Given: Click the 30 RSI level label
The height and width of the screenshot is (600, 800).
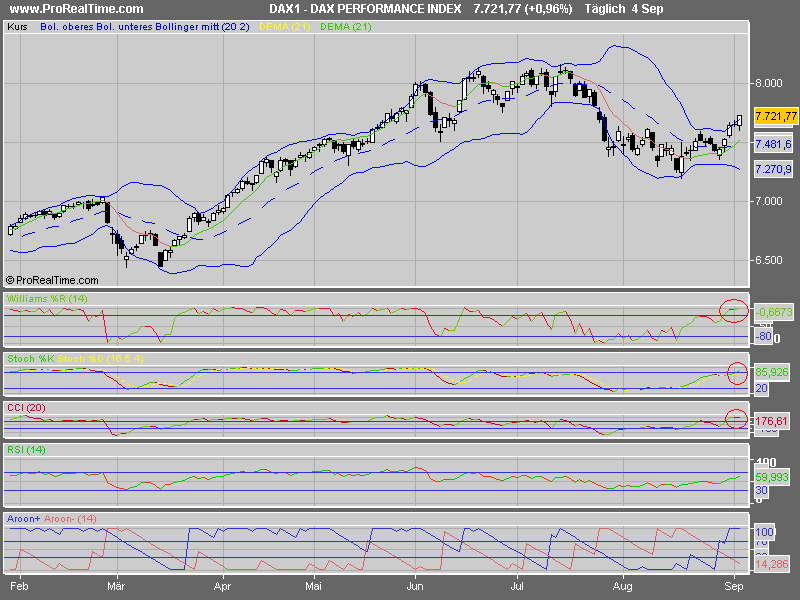Looking at the screenshot, I should coord(761,490).
